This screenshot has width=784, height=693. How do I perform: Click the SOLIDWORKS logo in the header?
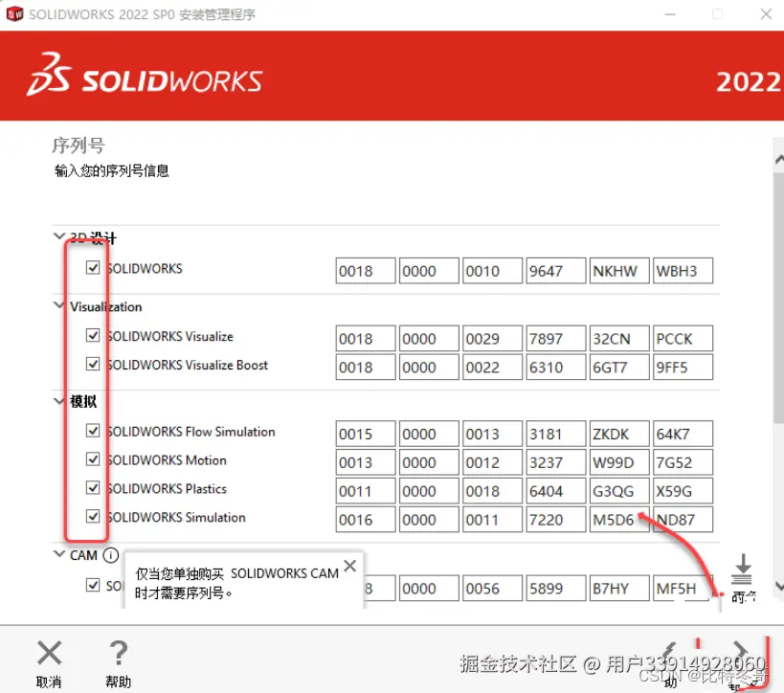(x=146, y=75)
